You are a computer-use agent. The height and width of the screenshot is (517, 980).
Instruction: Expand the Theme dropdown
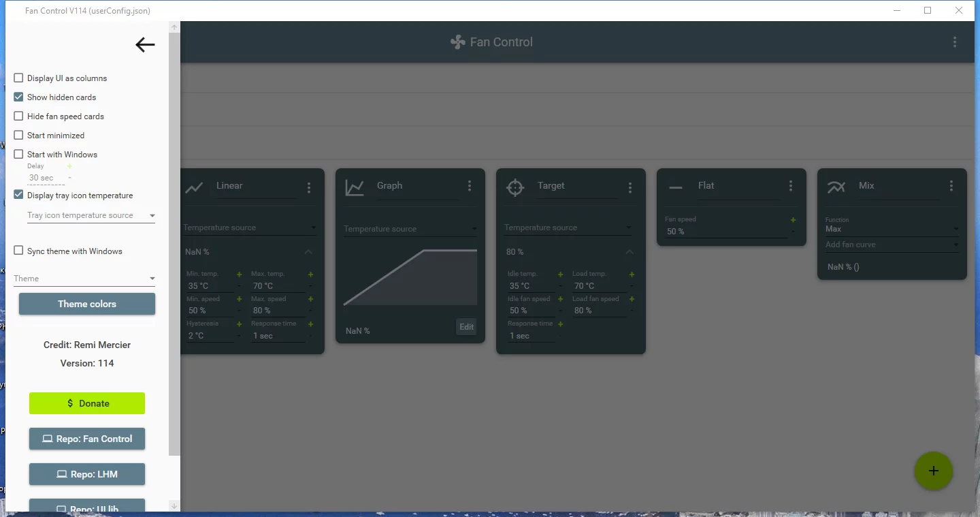coord(84,279)
